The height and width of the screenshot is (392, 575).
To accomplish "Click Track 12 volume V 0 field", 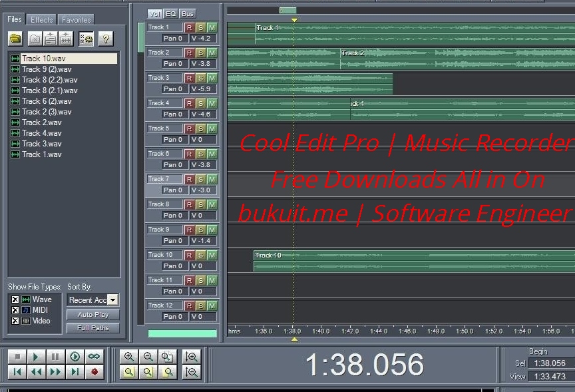I will pos(204,317).
